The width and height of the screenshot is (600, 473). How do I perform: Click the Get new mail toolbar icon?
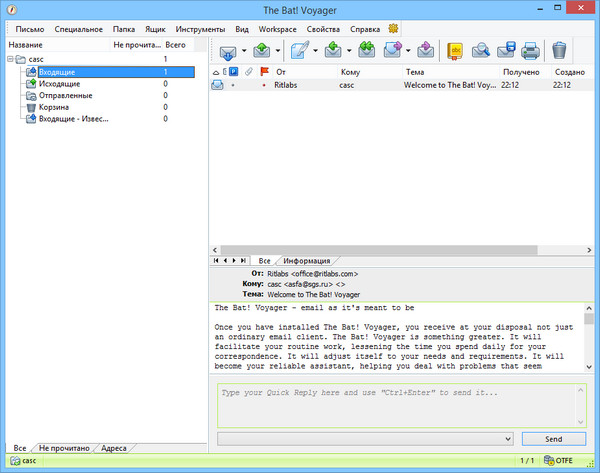click(x=227, y=49)
